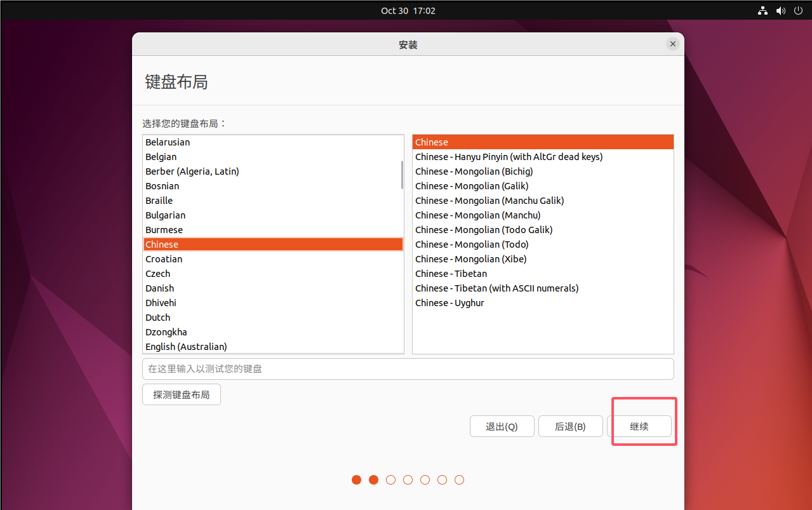The height and width of the screenshot is (510, 812).
Task: Select Belarusian in the language list
Action: pyautogui.click(x=273, y=142)
